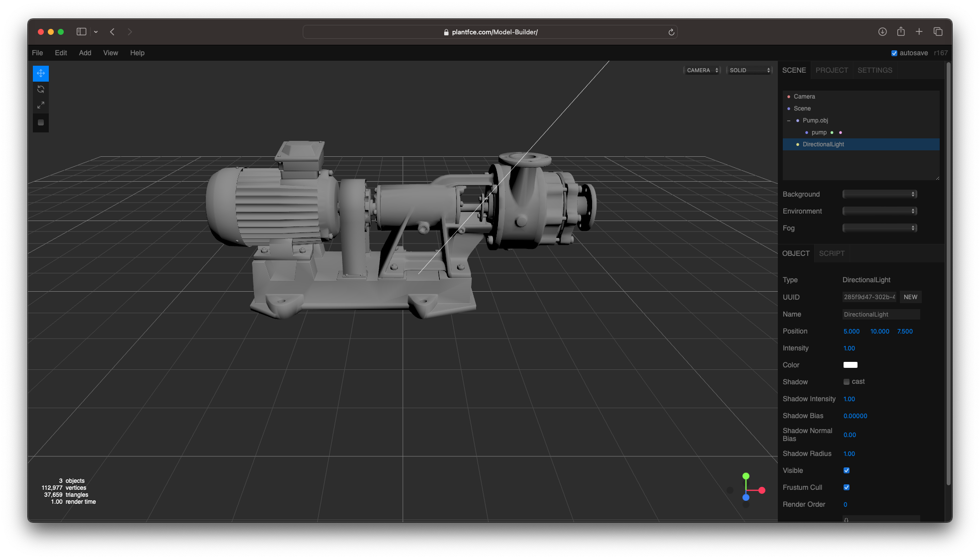
Task: Disable the autosave checkbox
Action: coord(894,53)
